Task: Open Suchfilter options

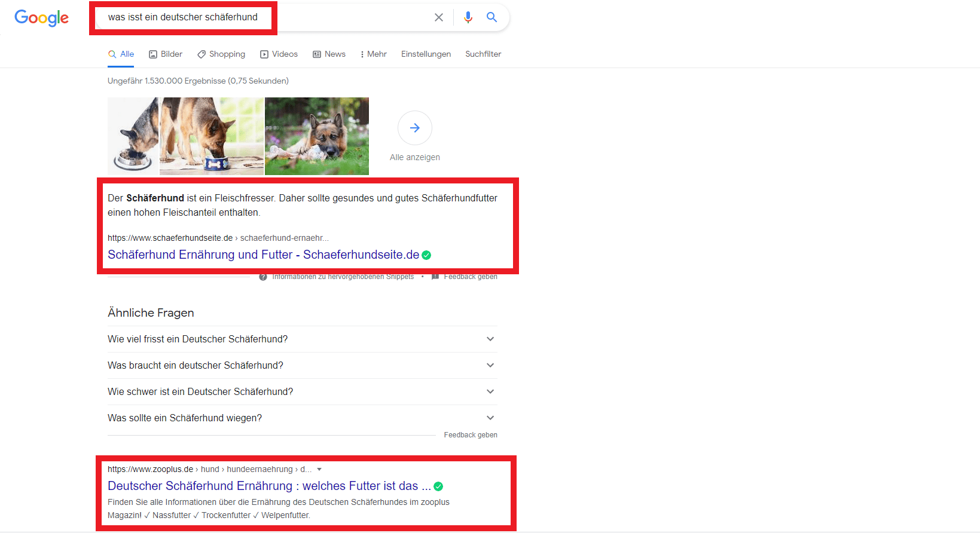Action: 483,54
